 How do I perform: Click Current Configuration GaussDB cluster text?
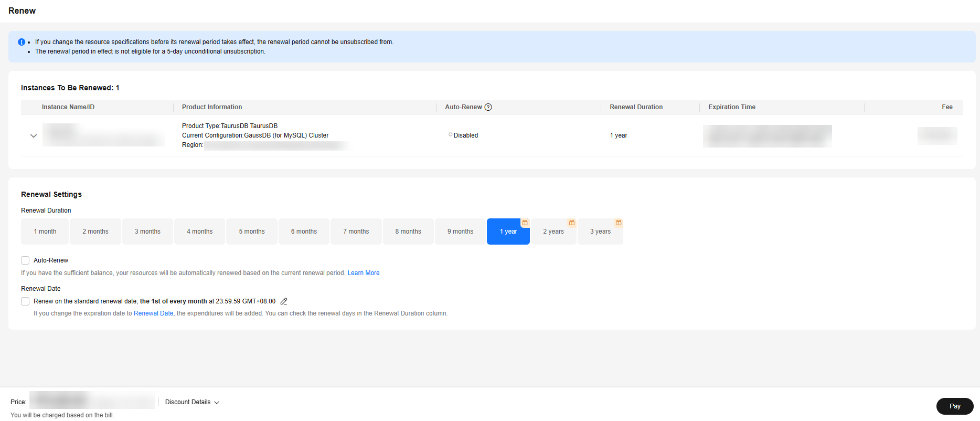pos(255,135)
